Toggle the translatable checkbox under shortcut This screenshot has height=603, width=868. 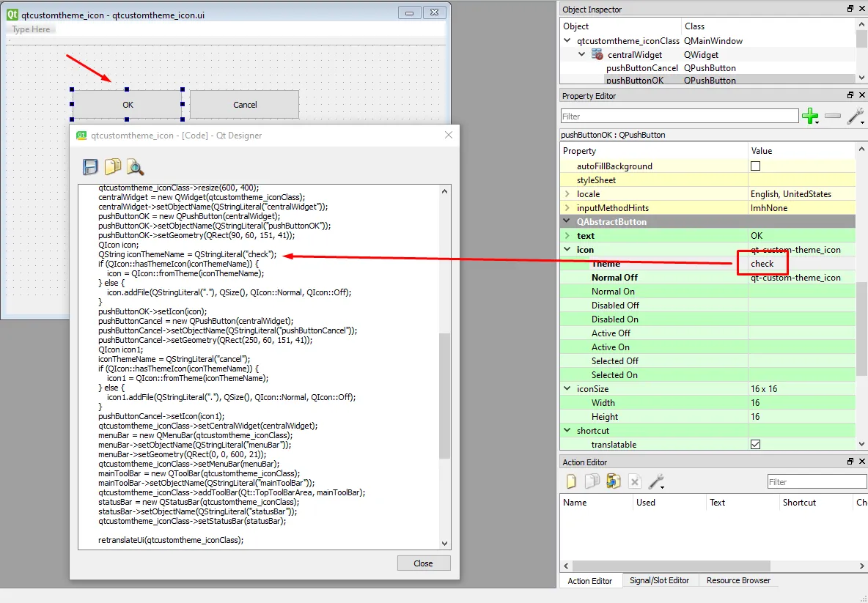(755, 444)
